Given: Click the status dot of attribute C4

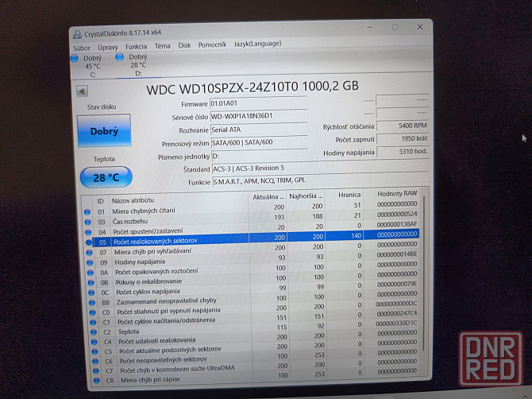Looking at the screenshot, I should tap(94, 342).
